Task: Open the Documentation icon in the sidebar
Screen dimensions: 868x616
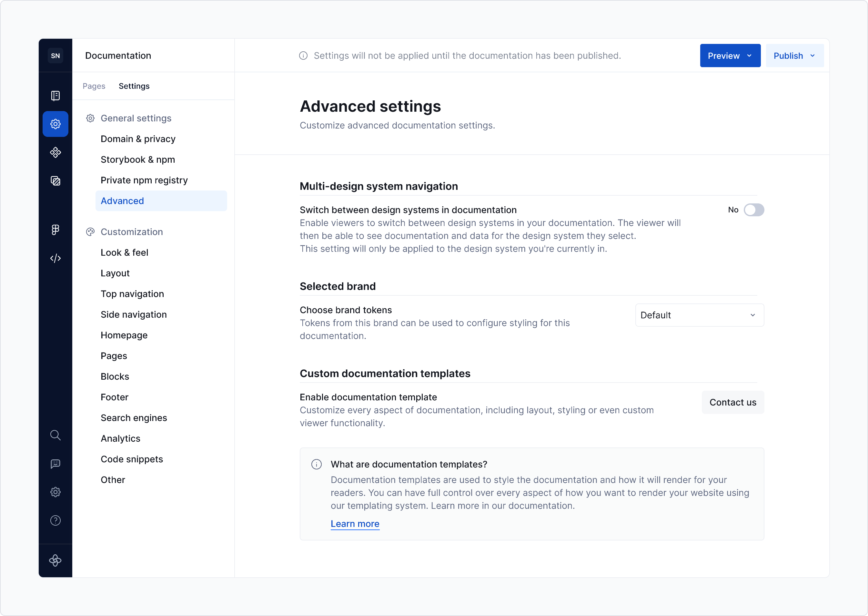Action: (x=56, y=96)
